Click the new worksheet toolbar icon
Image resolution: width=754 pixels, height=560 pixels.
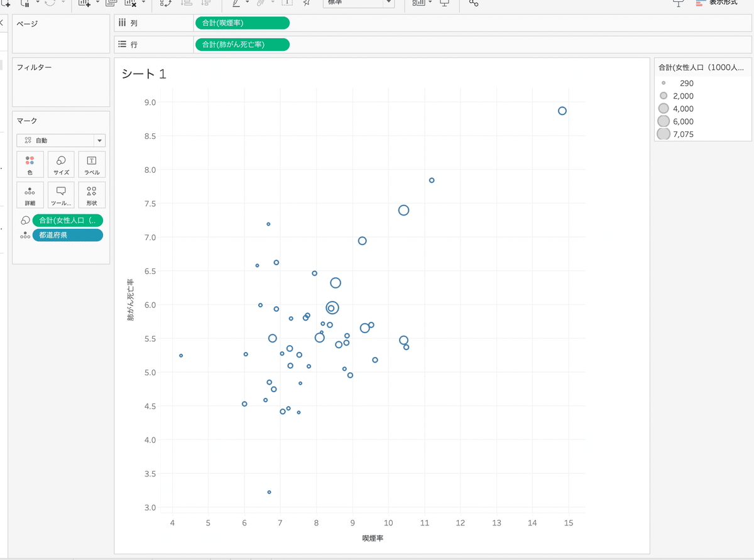pyautogui.click(x=84, y=3)
